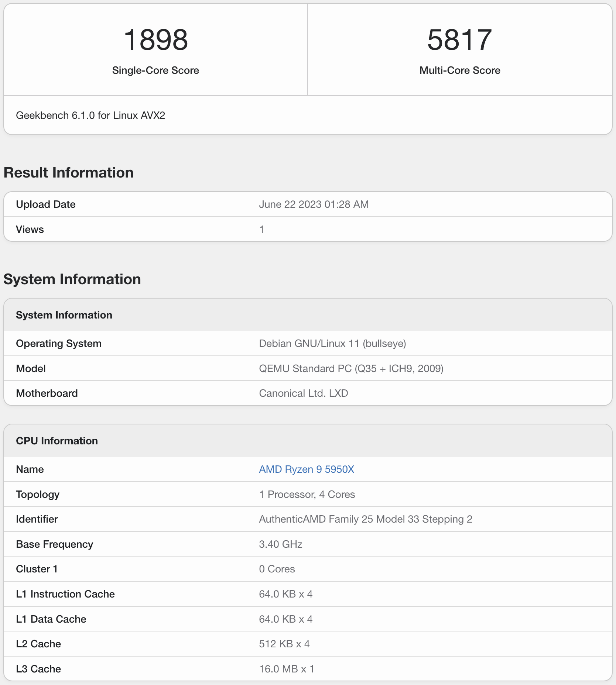
Task: Click the Base Frequency label
Action: (x=55, y=544)
